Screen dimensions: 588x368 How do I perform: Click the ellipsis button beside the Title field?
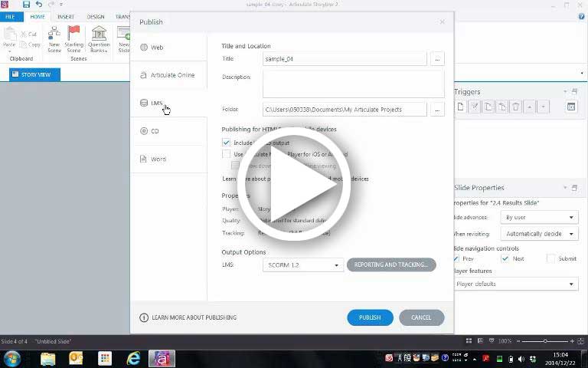(437, 59)
